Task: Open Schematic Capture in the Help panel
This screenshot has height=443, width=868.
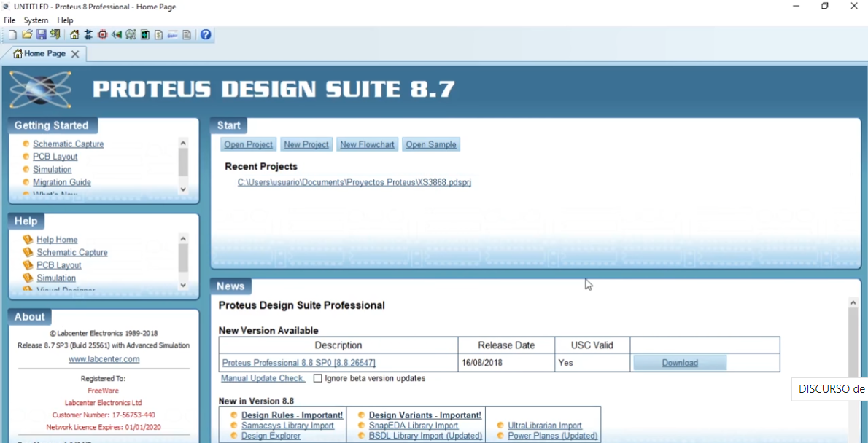Action: click(x=72, y=252)
